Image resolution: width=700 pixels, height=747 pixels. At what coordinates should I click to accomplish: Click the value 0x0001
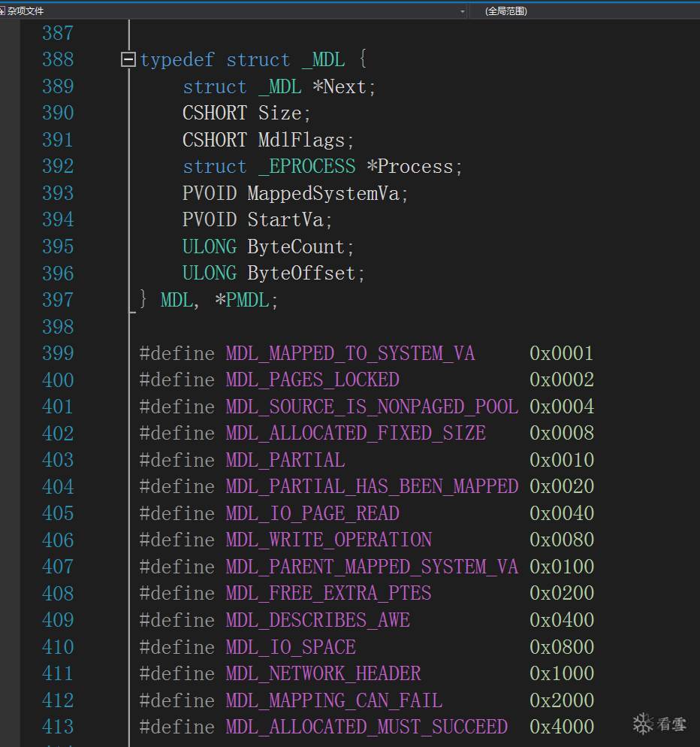(x=562, y=353)
